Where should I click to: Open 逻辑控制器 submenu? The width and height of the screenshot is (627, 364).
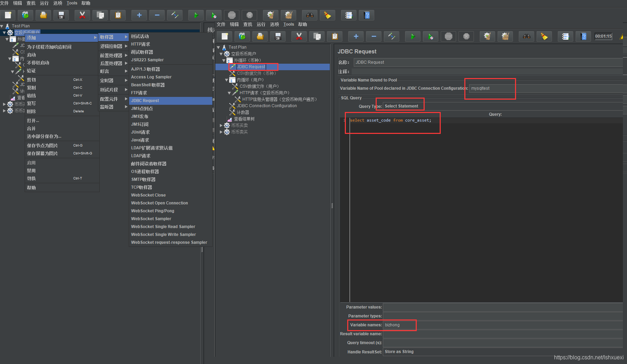pos(114,46)
